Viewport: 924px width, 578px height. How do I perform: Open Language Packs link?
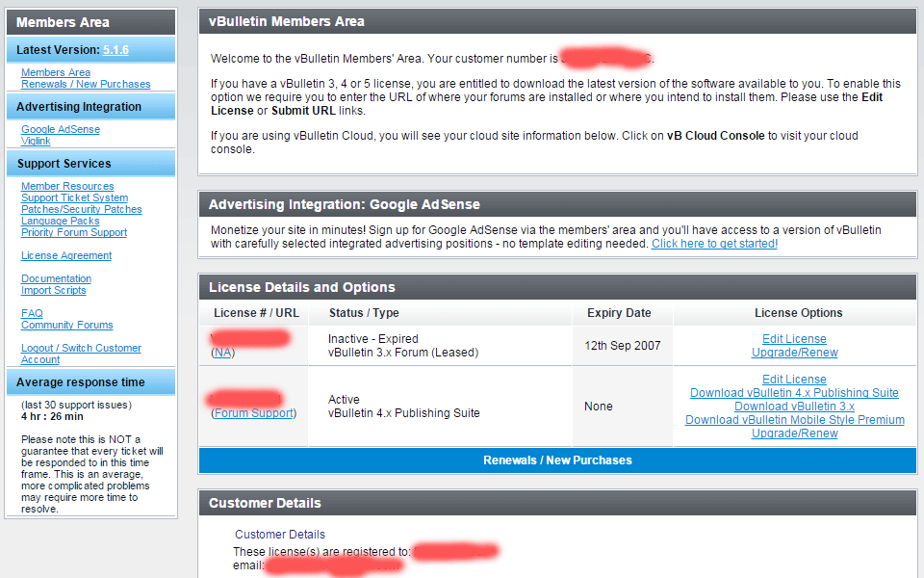(61, 221)
